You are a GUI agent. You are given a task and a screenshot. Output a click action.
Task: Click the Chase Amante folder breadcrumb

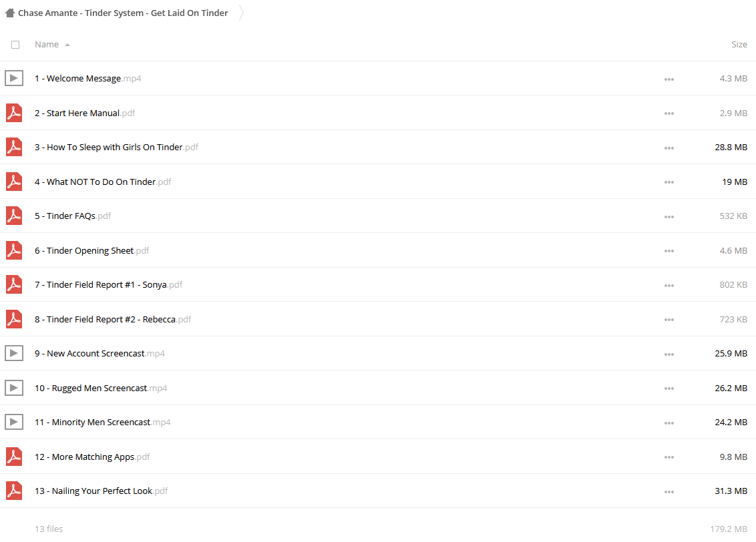(x=123, y=13)
